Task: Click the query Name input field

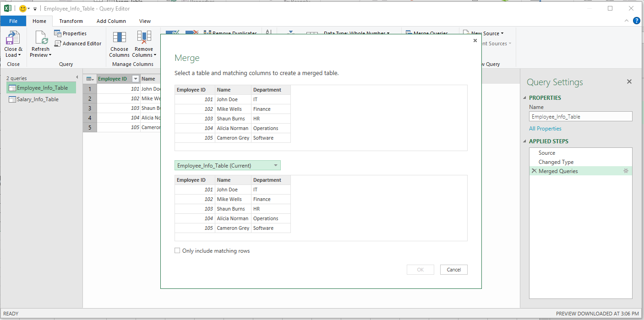Action: (x=580, y=117)
